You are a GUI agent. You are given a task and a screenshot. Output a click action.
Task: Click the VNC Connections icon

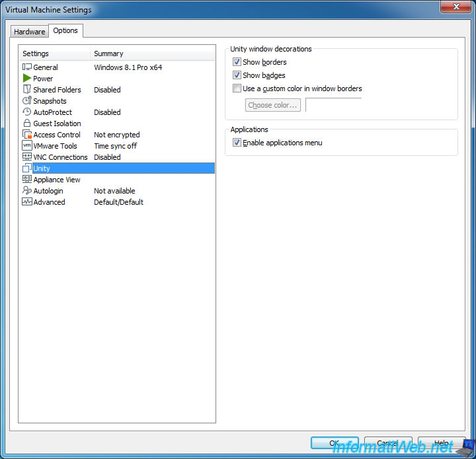[27, 157]
